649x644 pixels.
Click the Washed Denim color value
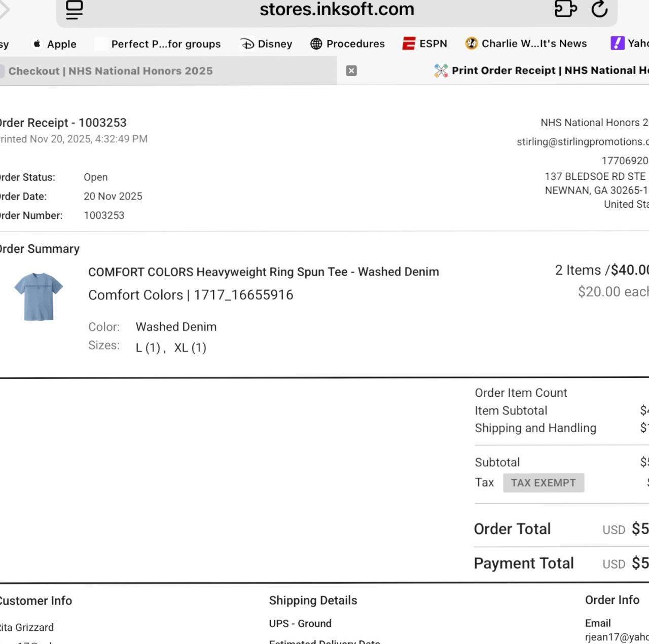click(176, 327)
